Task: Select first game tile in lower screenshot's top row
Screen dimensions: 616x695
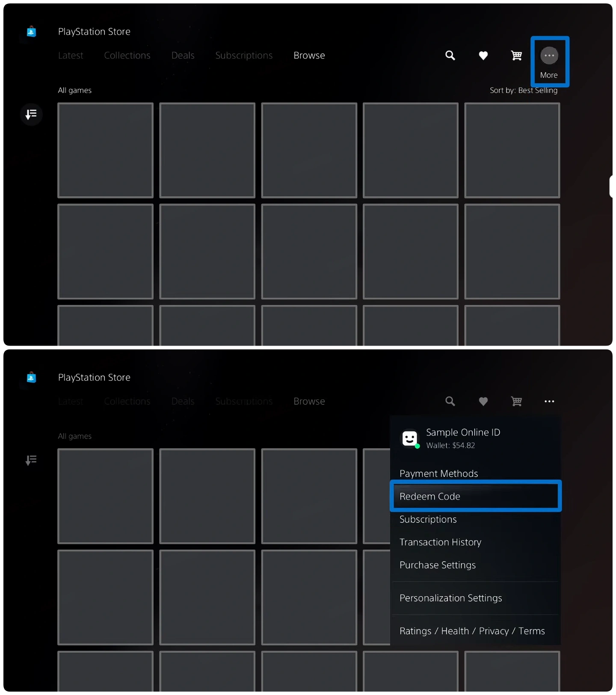Action: (x=105, y=496)
